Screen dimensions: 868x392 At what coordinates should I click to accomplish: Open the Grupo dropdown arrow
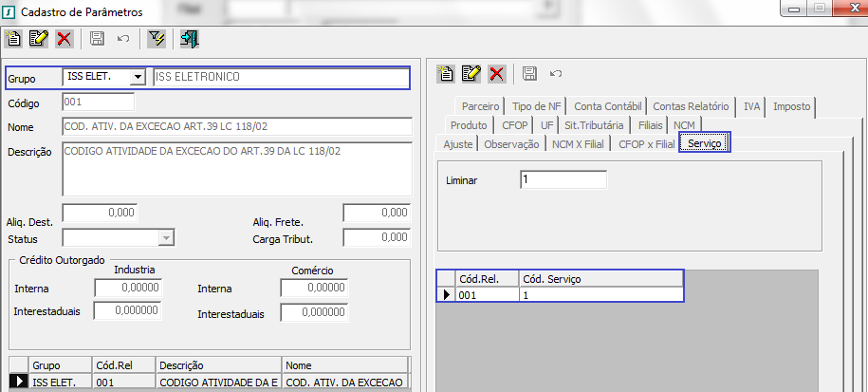coord(138,78)
